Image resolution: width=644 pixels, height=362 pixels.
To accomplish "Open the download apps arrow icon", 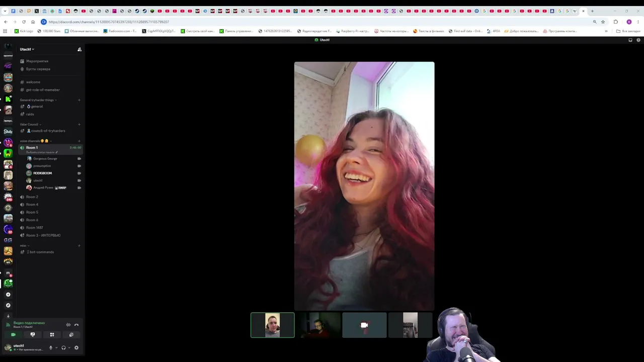I will click(8, 316).
